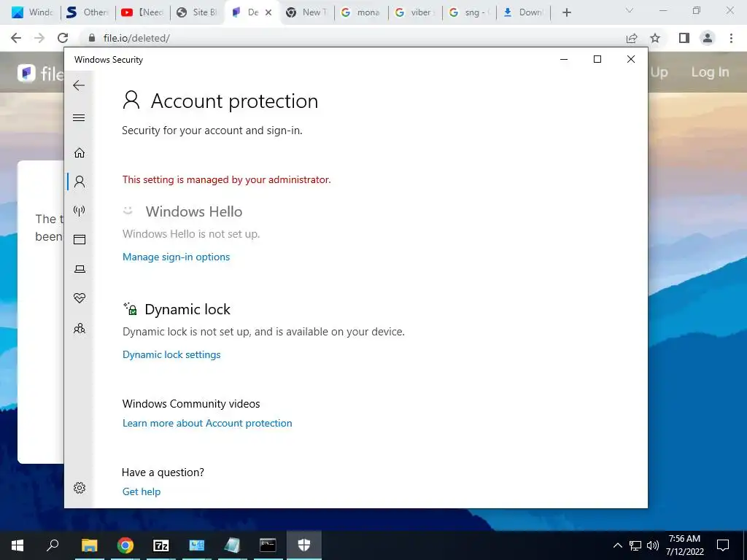This screenshot has height=560, width=747.
Task: Bookmark this page with star icon
Action: pos(656,38)
